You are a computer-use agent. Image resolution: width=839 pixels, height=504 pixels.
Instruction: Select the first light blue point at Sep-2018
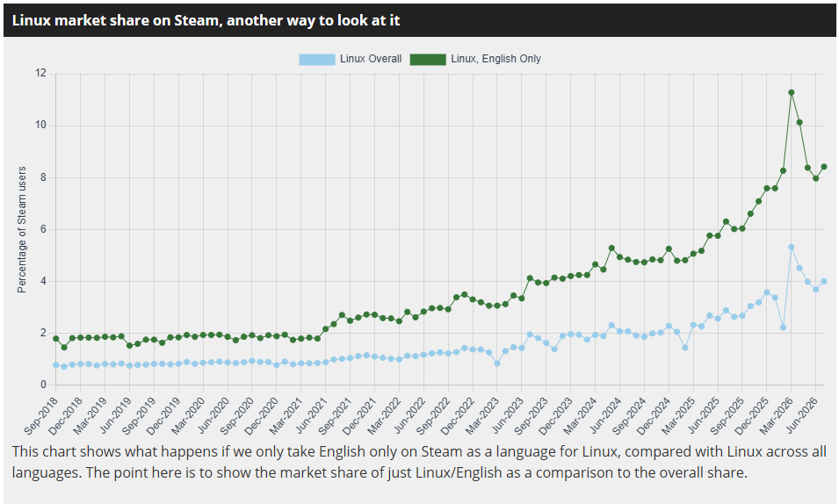click(56, 365)
